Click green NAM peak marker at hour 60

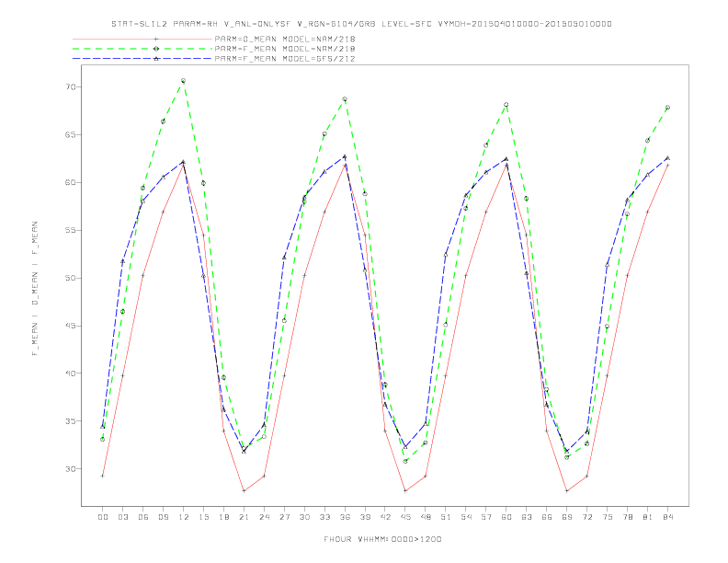tap(506, 105)
